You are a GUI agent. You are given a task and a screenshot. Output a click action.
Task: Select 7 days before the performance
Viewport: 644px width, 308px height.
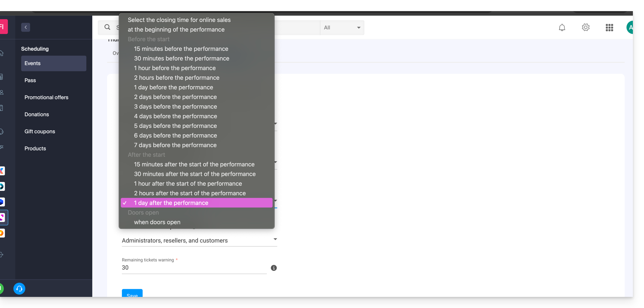[x=175, y=145]
